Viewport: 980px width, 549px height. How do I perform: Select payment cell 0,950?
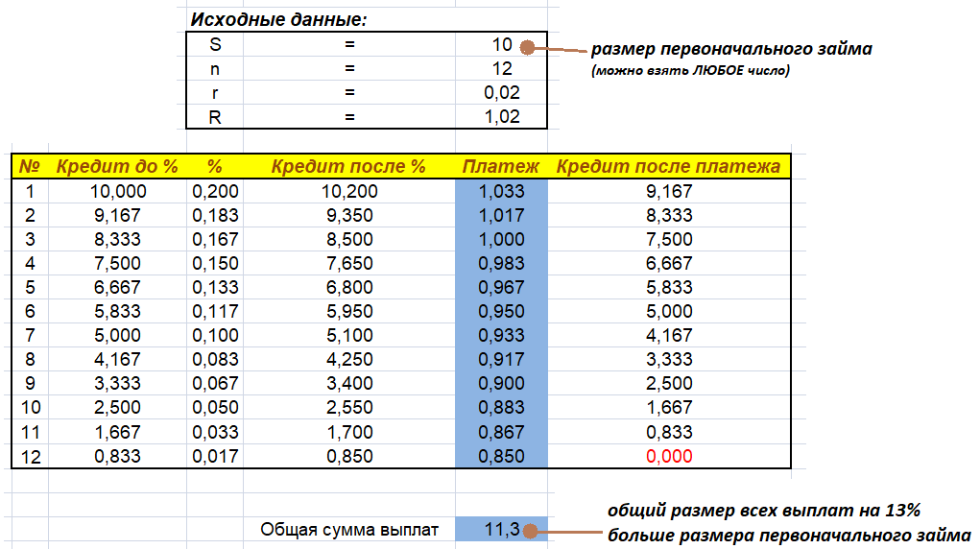tap(501, 311)
